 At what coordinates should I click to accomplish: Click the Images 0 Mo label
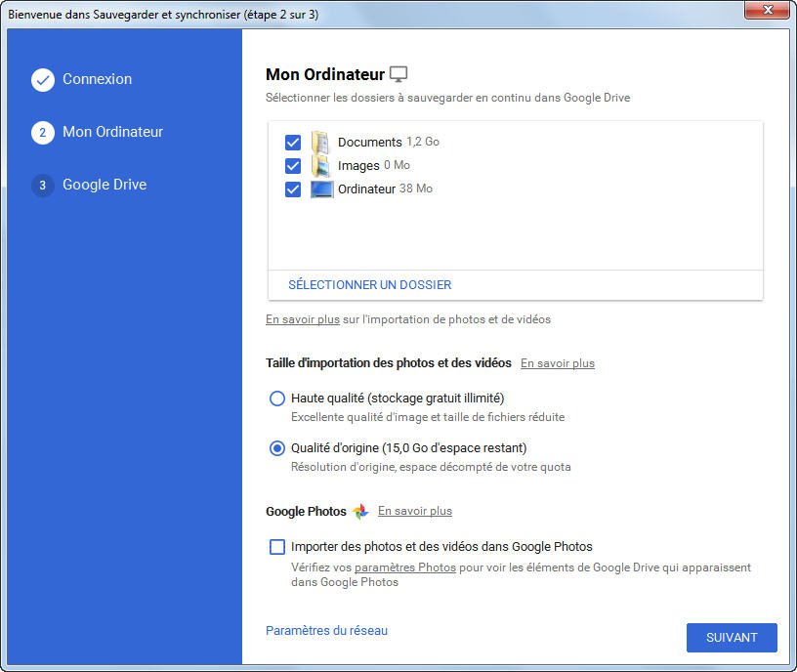coord(373,165)
